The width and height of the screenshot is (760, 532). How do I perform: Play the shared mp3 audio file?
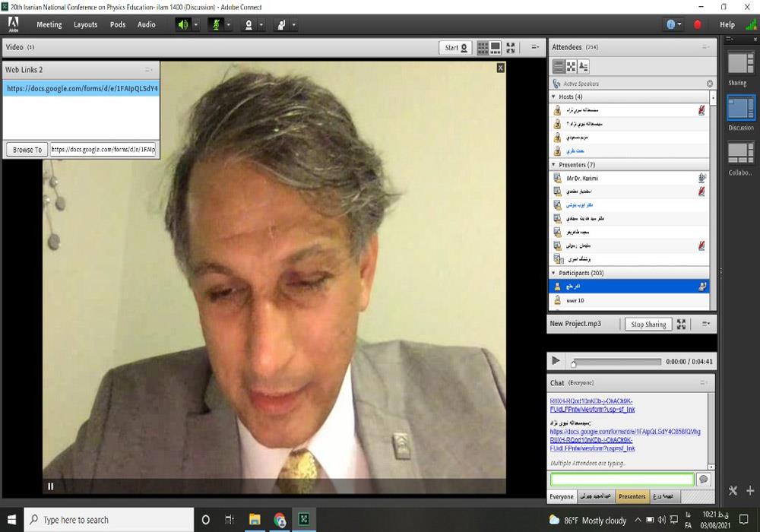556,361
